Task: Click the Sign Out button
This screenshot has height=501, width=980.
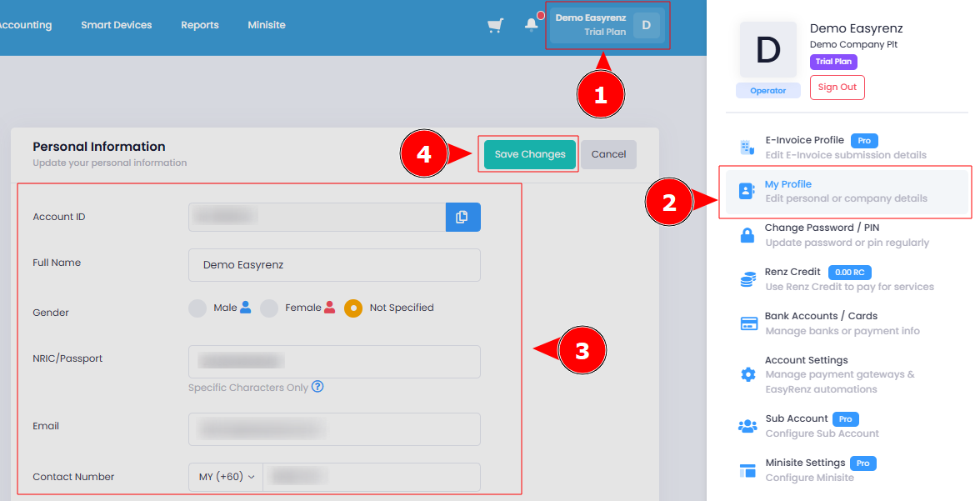Action: (x=837, y=87)
